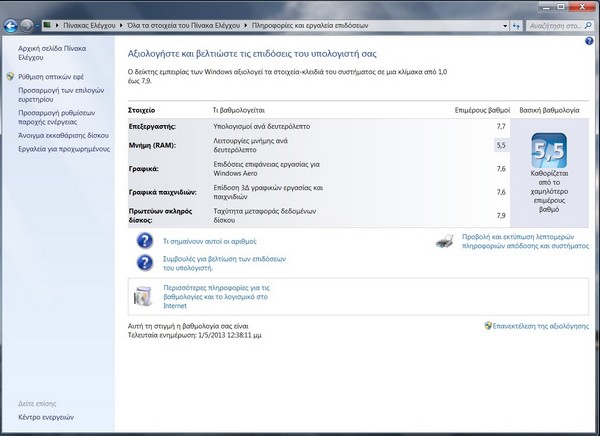This screenshot has width=600, height=436.
Task: Click the Τι βαθμολογείται column header
Action: click(239, 110)
